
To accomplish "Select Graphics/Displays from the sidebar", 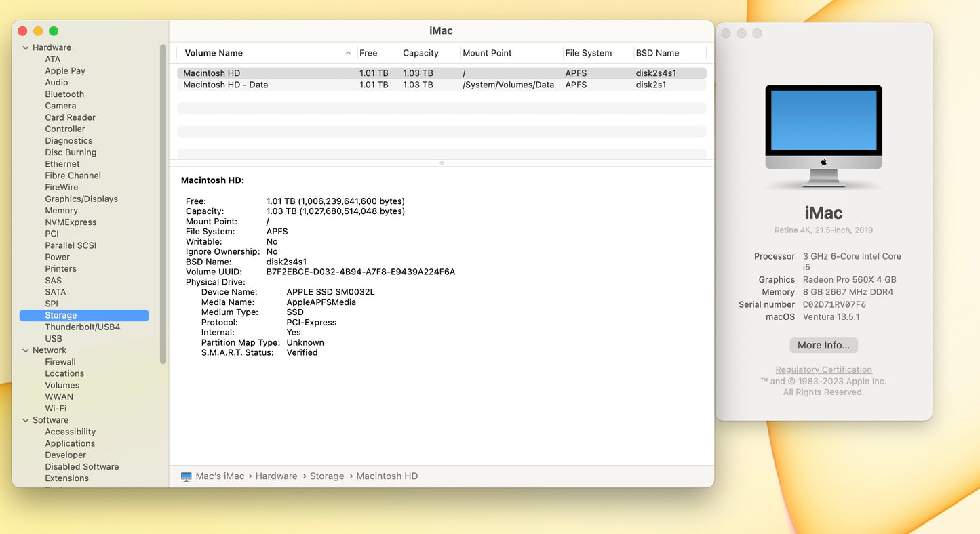I will tap(81, 199).
